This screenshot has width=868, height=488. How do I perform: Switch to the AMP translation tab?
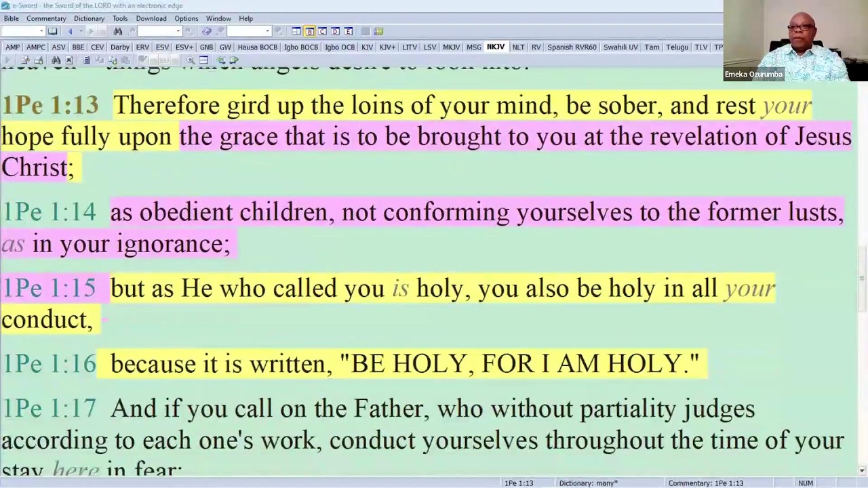[x=12, y=47]
